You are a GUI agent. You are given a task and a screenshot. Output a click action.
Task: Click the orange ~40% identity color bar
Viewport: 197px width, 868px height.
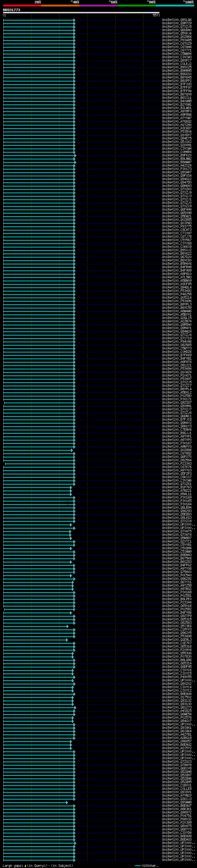click(60, 6)
